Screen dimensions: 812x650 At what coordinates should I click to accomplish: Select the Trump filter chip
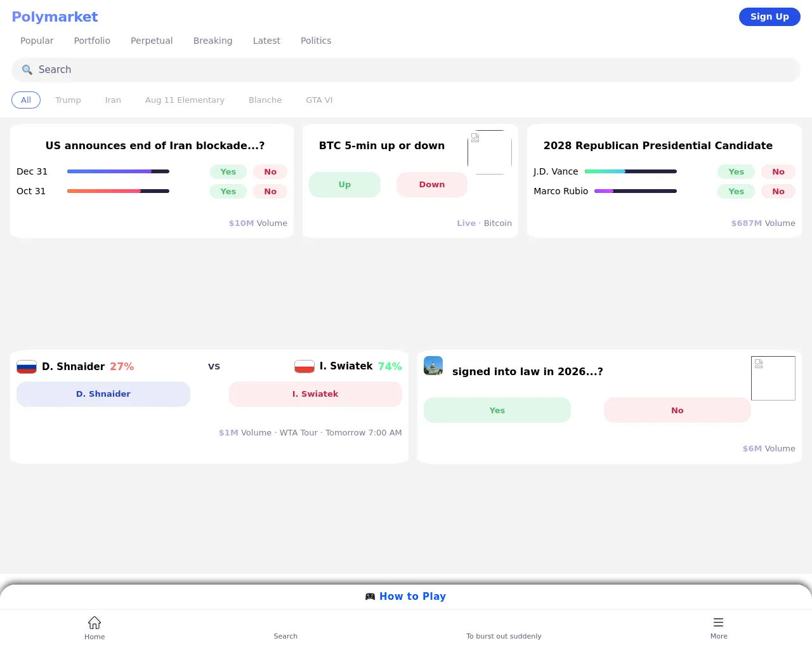[x=68, y=100]
